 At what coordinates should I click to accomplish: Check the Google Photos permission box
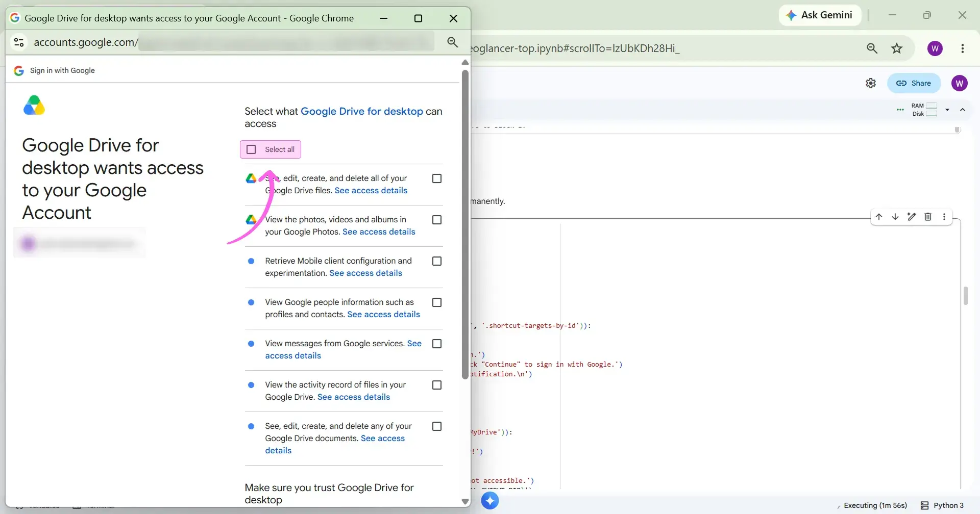click(x=437, y=220)
